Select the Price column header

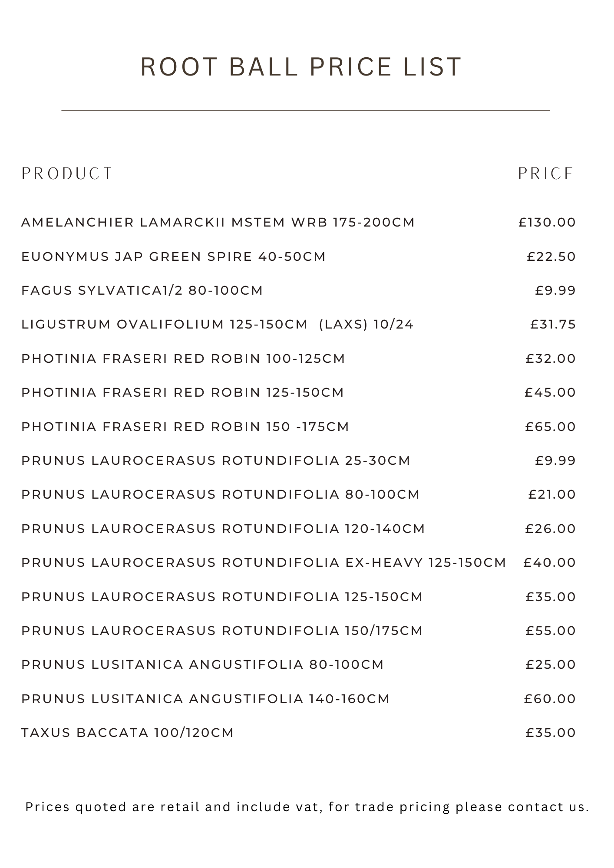coord(546,174)
